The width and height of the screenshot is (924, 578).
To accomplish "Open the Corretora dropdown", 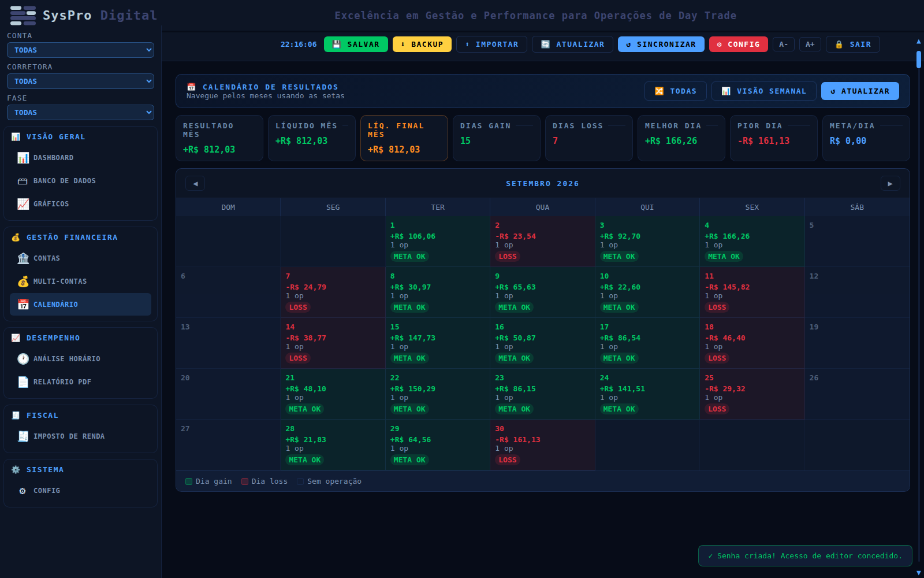I will [x=80, y=81].
